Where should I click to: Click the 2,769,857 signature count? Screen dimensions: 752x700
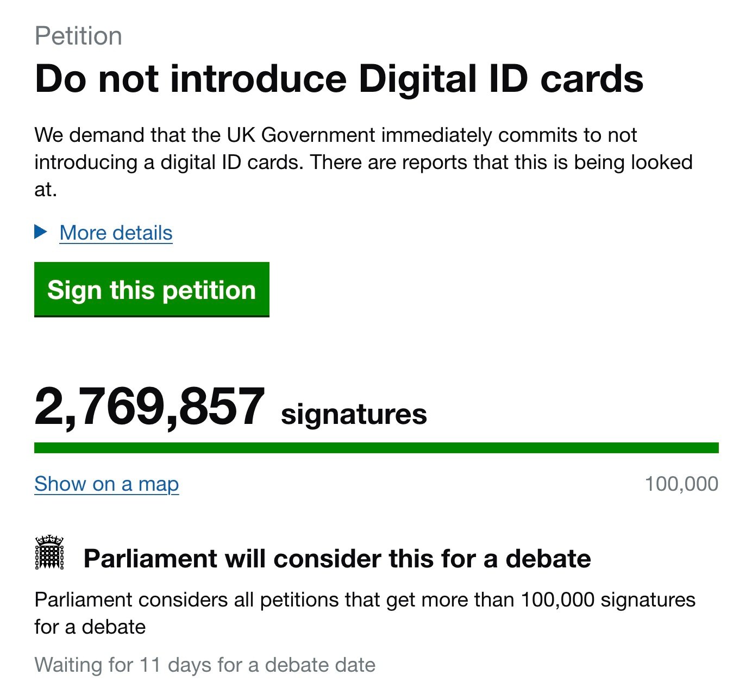pyautogui.click(x=149, y=407)
